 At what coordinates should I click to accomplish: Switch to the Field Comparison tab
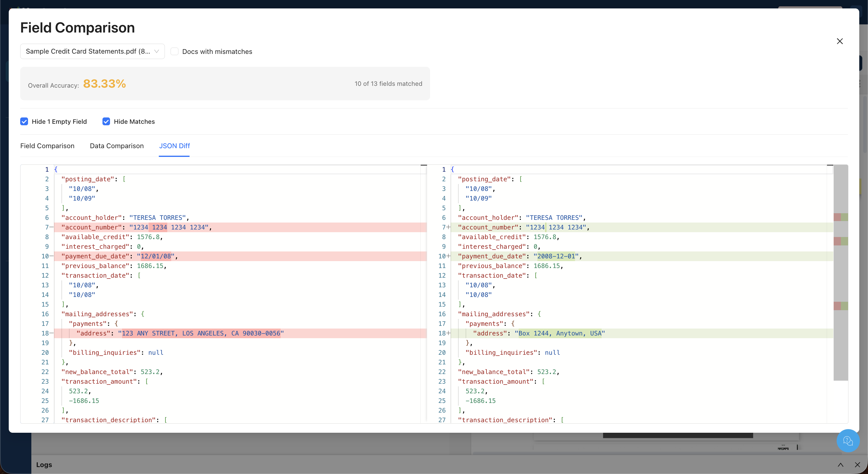(47, 146)
